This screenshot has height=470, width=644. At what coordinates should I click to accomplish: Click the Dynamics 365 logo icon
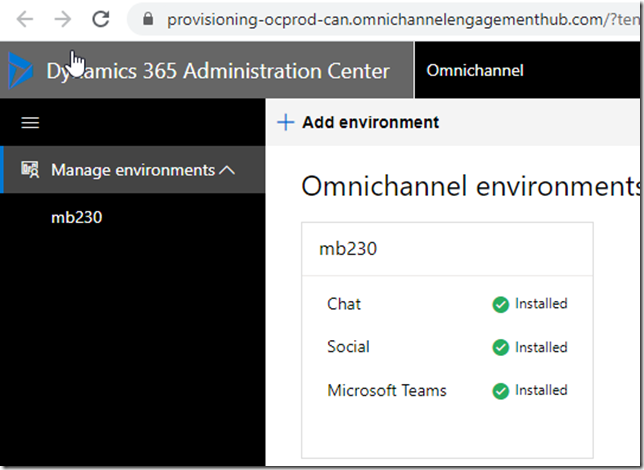pyautogui.click(x=20, y=70)
